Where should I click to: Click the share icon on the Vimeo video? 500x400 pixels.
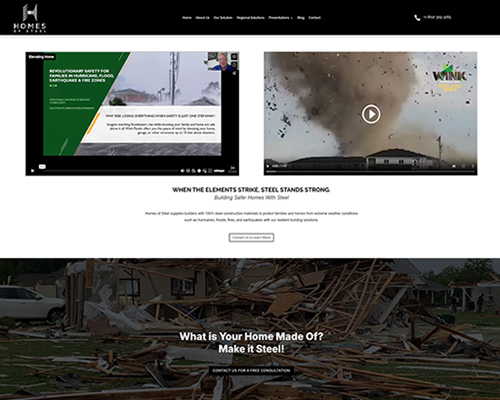pyautogui.click(x=234, y=73)
